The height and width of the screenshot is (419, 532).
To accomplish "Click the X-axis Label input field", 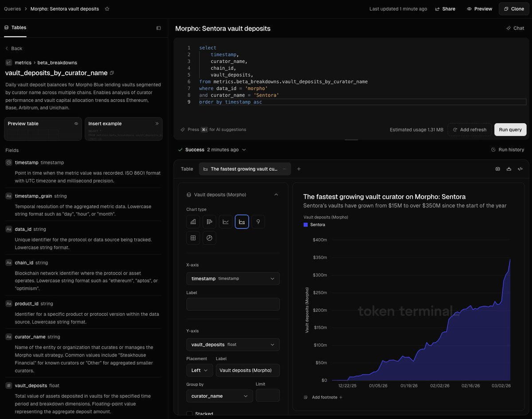I will (x=233, y=304).
